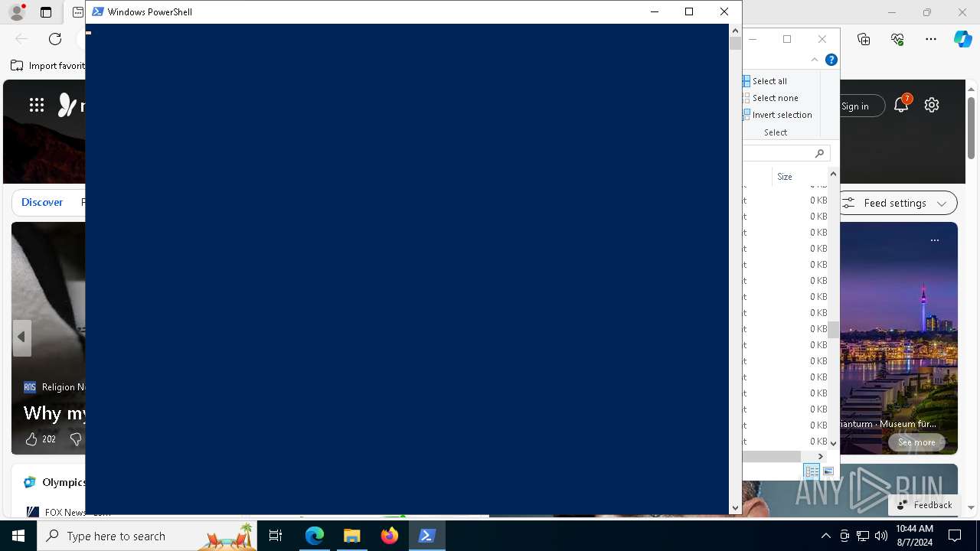Expand Feed settings dropdown
This screenshot has height=551, width=980.
click(942, 204)
